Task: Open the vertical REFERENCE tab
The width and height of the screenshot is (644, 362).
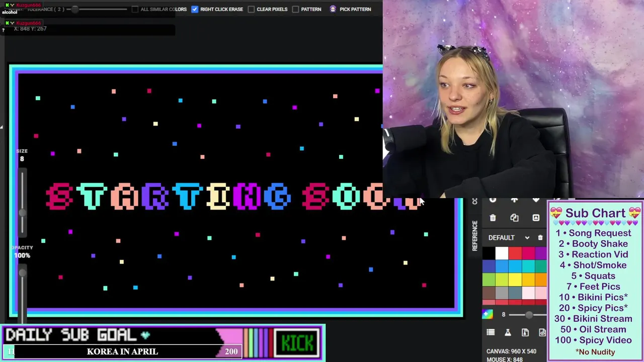Action: [x=475, y=235]
